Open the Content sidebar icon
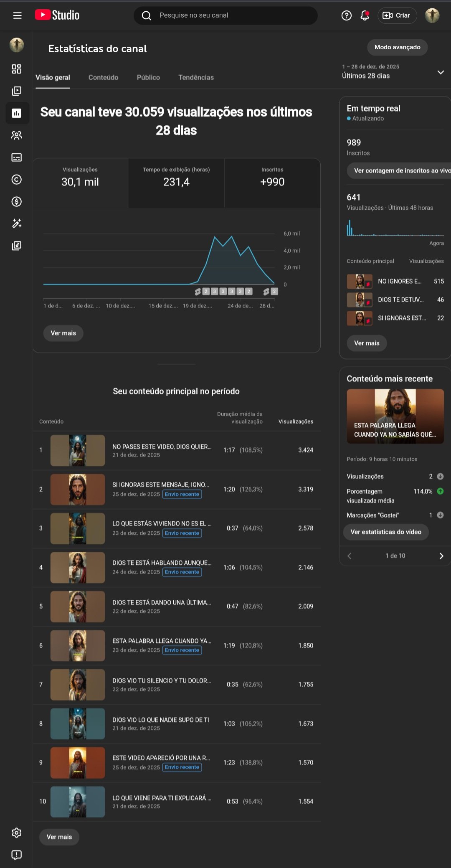The height and width of the screenshot is (868, 451). click(17, 91)
